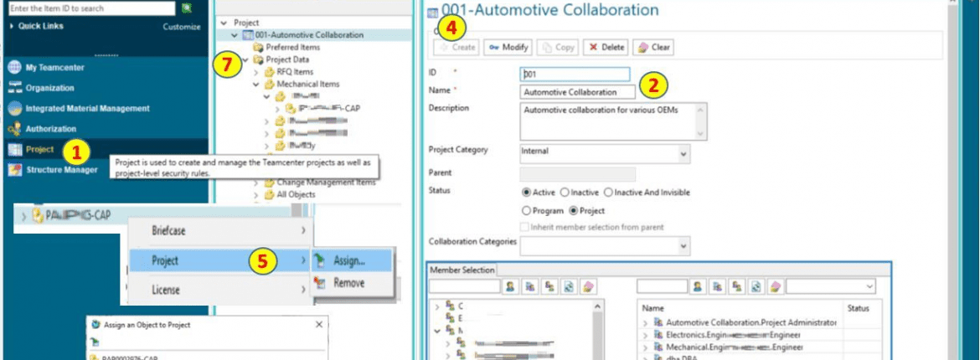The width and height of the screenshot is (980, 360).
Task: Open the Collaboration Categories dropdown
Action: click(683, 245)
